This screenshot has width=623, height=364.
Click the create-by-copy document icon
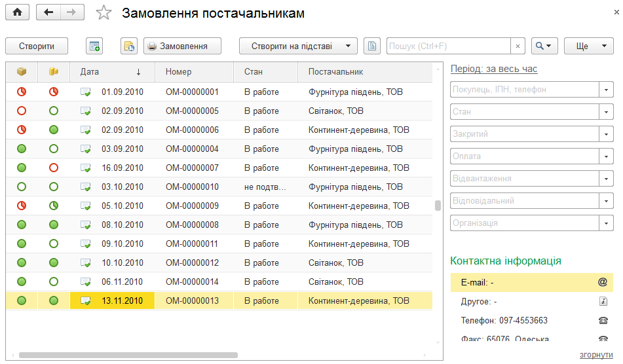click(94, 46)
